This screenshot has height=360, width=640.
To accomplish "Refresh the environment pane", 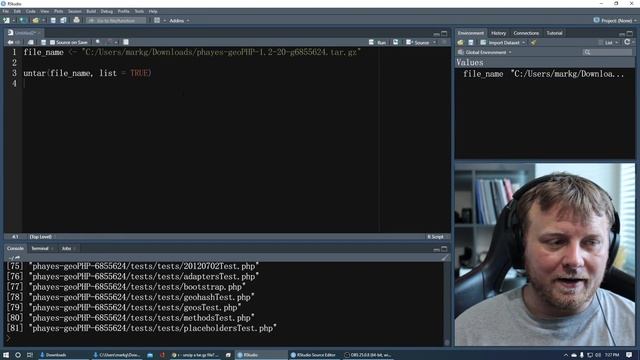I will (627, 42).
